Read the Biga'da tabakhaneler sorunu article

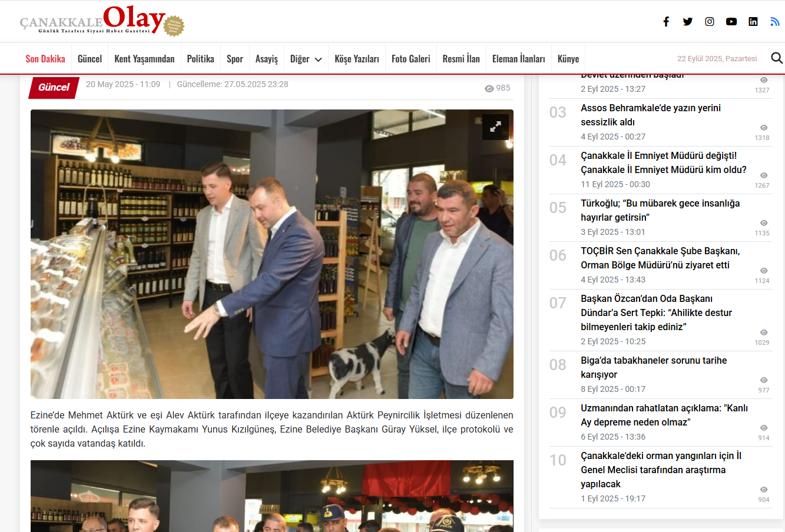pyautogui.click(x=654, y=367)
